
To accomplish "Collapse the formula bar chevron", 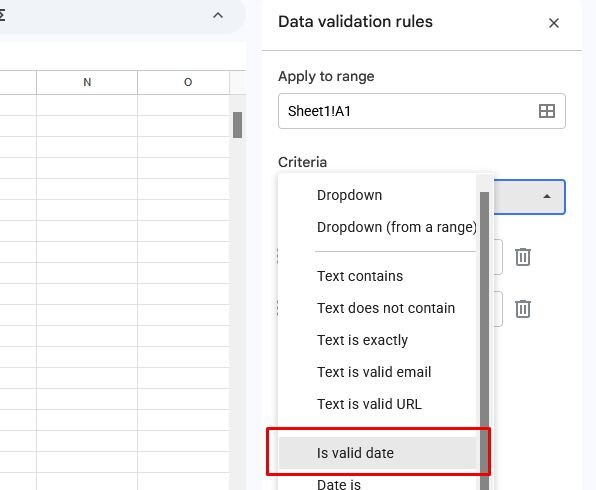I will [x=218, y=15].
